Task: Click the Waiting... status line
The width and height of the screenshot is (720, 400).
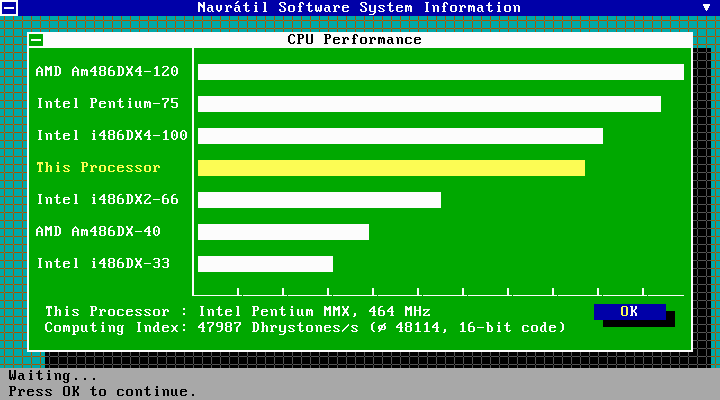Action: pyautogui.click(x=53, y=376)
